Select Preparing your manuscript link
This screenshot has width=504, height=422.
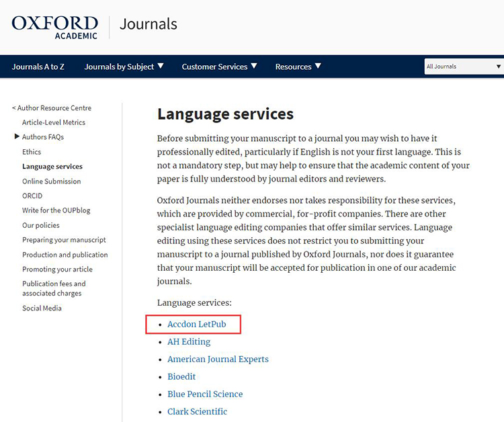[x=64, y=240]
